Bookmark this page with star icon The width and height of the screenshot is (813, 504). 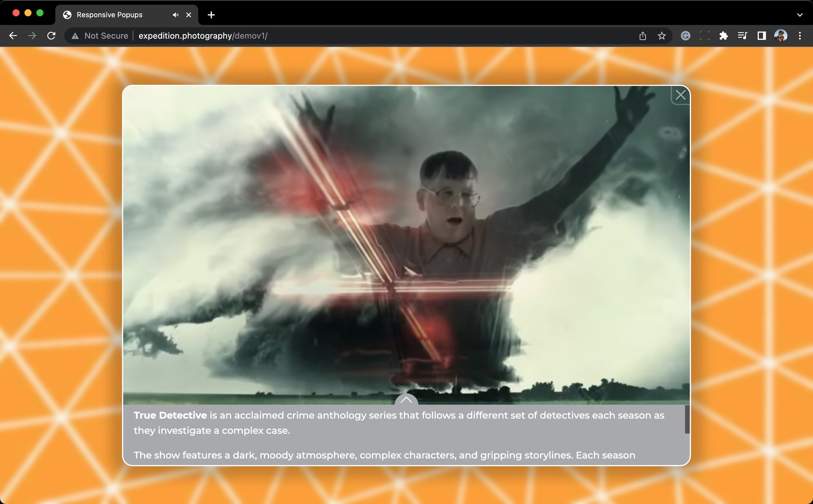click(x=662, y=36)
